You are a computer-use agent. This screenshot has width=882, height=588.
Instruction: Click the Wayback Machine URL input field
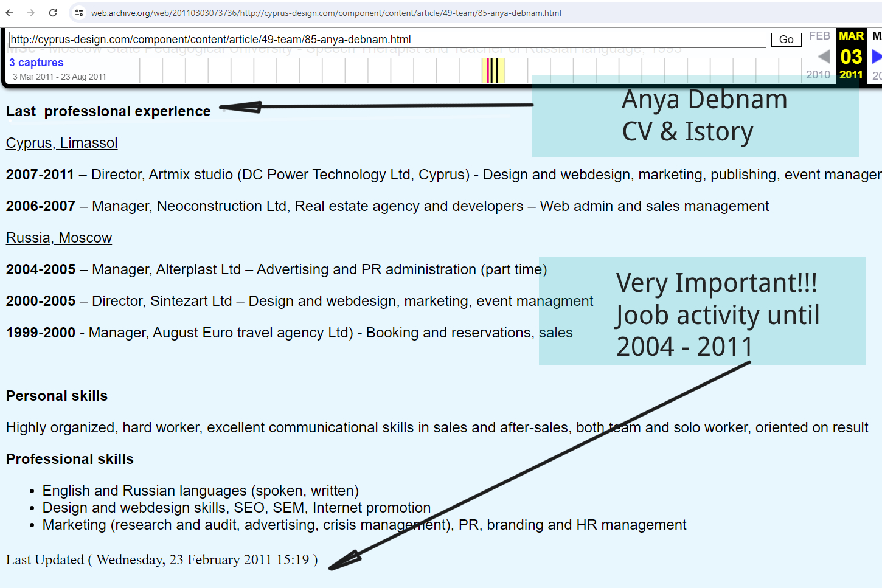[387, 40]
